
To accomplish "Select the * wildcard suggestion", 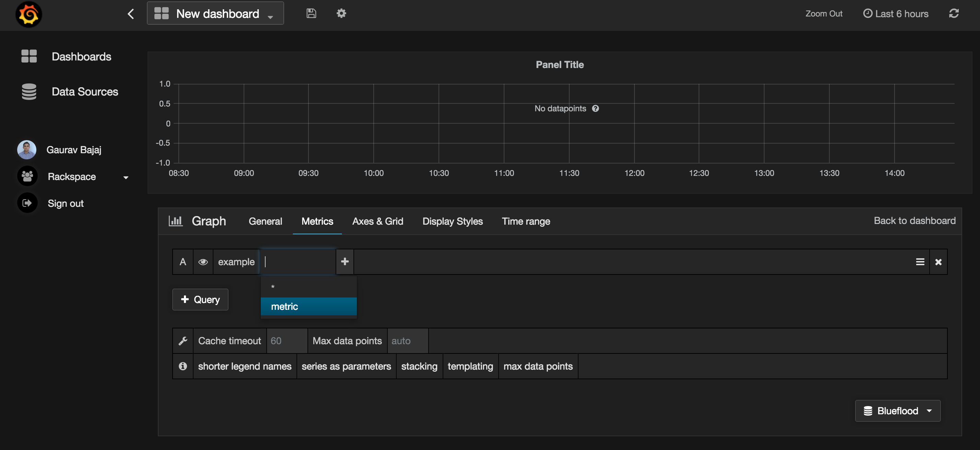I will click(308, 287).
